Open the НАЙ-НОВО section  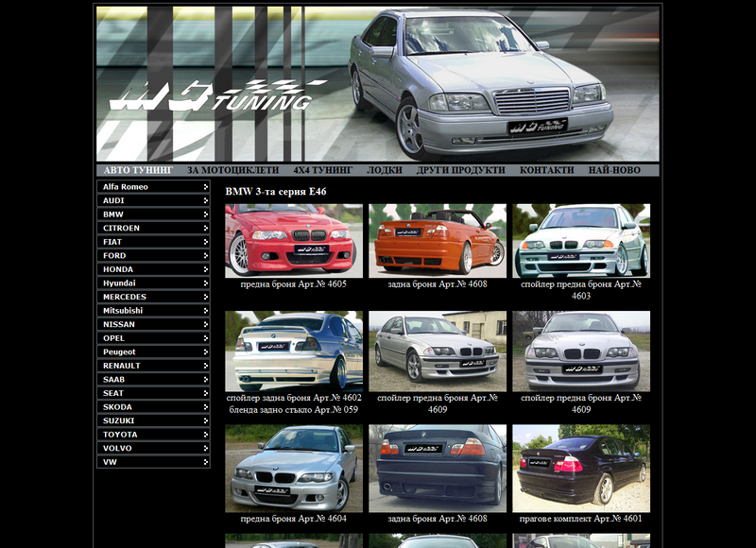614,170
